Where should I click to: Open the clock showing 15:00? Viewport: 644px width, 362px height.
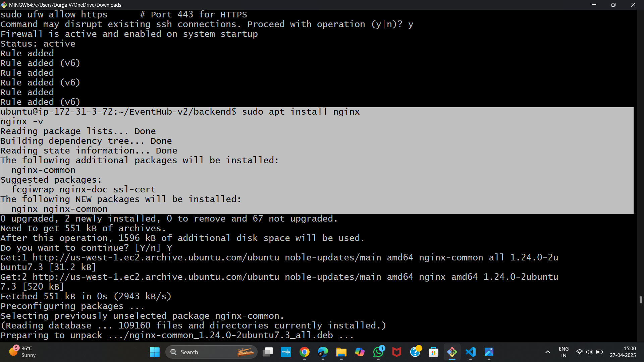[623, 352]
